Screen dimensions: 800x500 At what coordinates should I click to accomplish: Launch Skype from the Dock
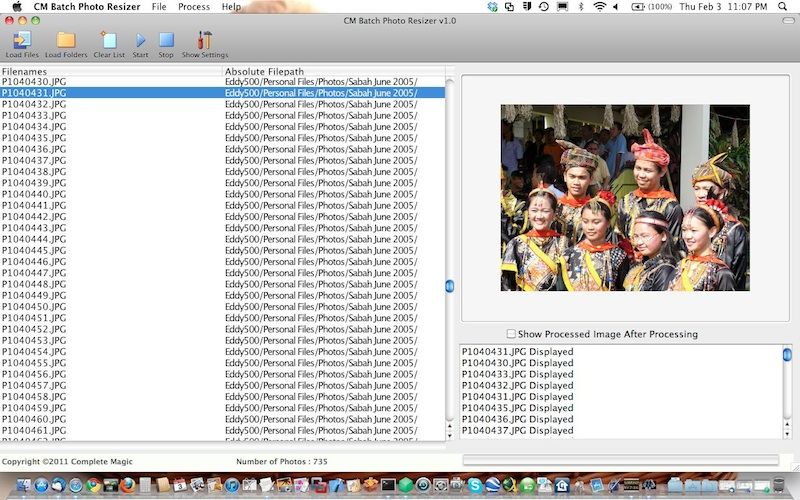pyautogui.click(x=475, y=485)
